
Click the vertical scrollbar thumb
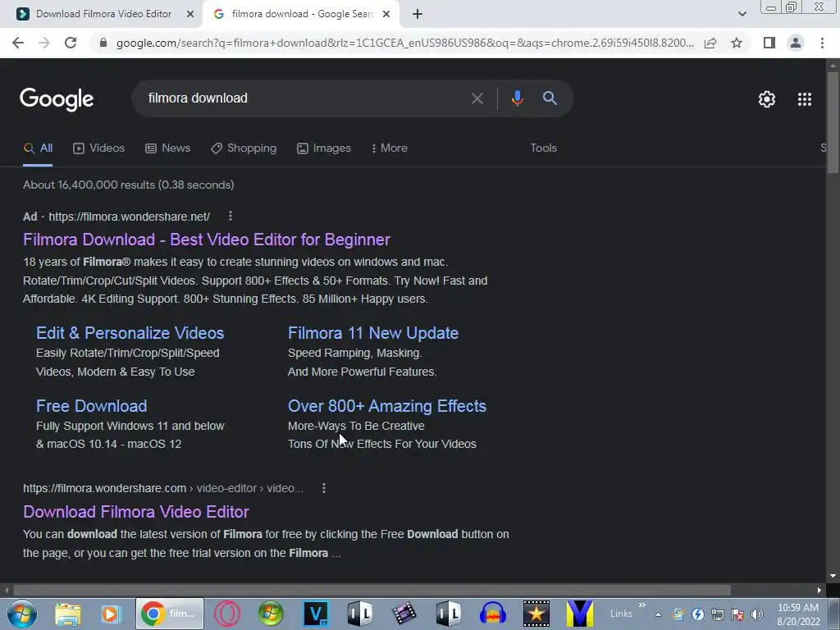click(x=833, y=121)
